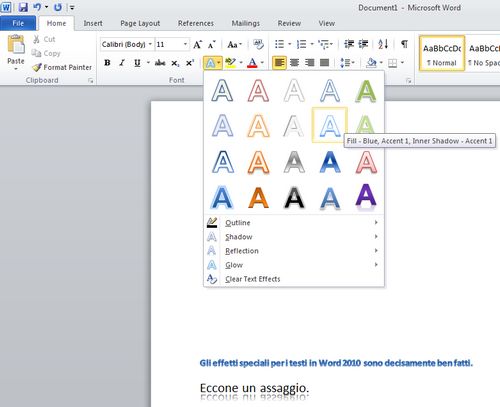
Task: Click the Bullets list icon
Action: (x=279, y=44)
